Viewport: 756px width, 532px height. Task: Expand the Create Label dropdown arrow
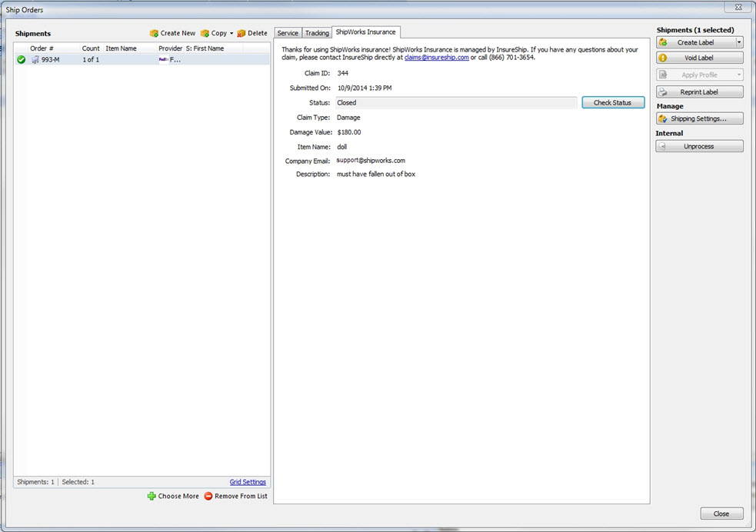coord(739,42)
